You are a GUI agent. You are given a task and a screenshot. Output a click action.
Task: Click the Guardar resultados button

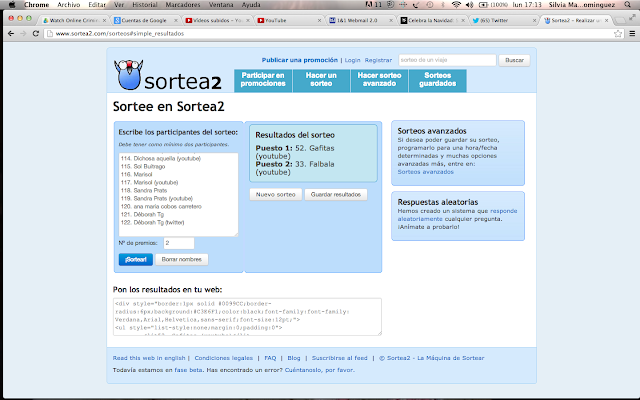[x=336, y=195]
